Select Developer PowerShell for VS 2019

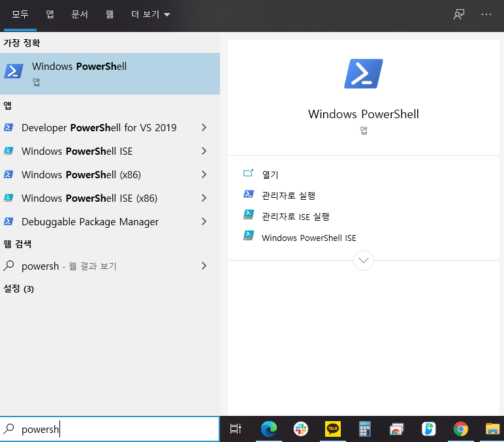click(99, 127)
